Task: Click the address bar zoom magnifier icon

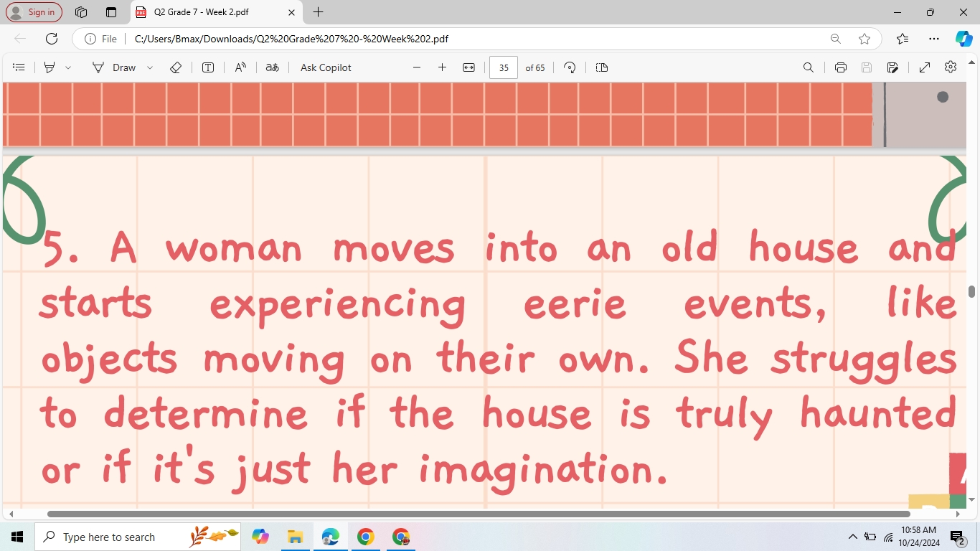Action: (x=836, y=39)
